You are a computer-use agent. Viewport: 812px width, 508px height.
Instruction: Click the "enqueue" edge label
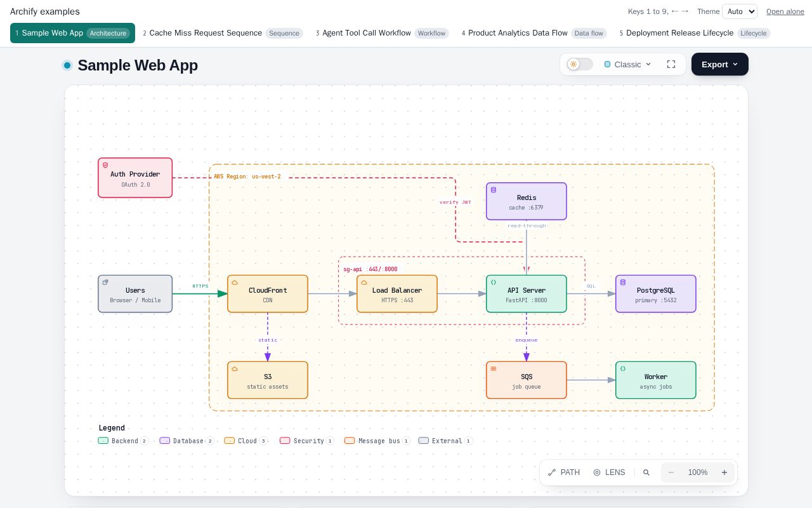pyautogui.click(x=527, y=340)
